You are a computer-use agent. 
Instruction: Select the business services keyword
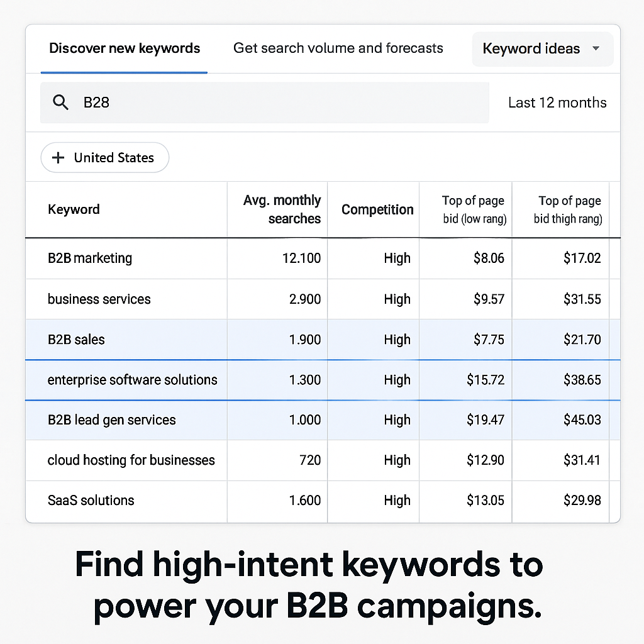[99, 299]
